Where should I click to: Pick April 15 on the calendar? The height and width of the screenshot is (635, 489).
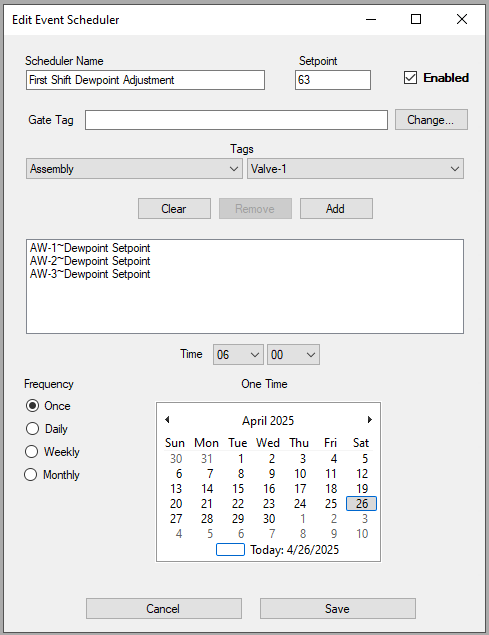(x=238, y=489)
